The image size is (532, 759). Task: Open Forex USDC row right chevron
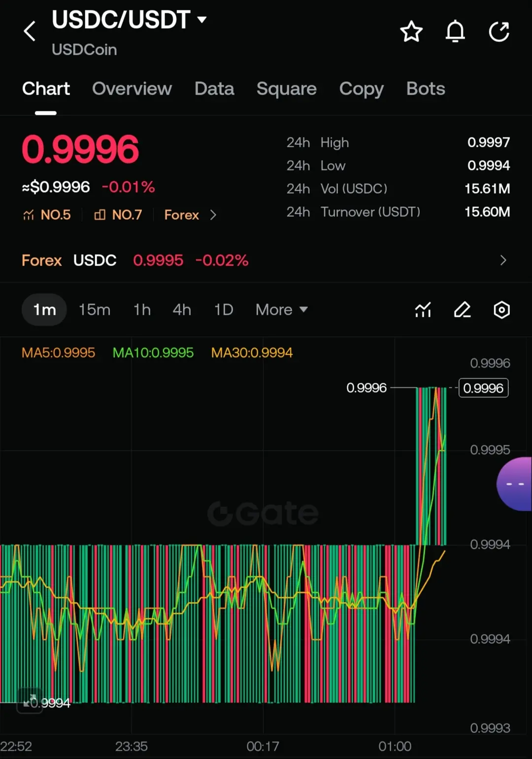tap(503, 260)
